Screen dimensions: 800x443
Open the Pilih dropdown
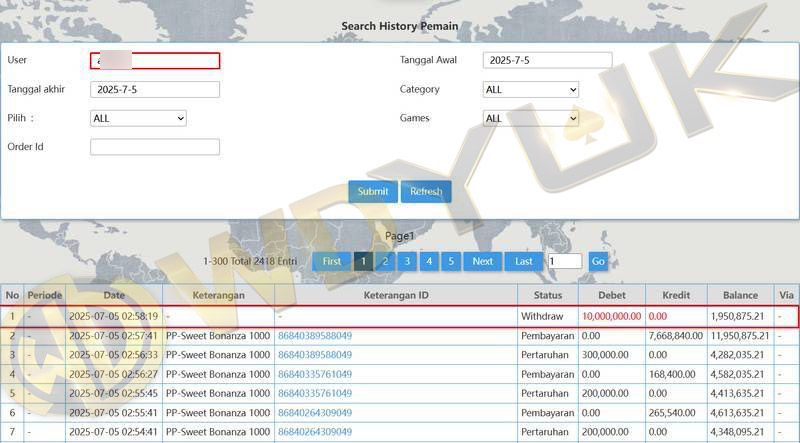[x=138, y=118]
